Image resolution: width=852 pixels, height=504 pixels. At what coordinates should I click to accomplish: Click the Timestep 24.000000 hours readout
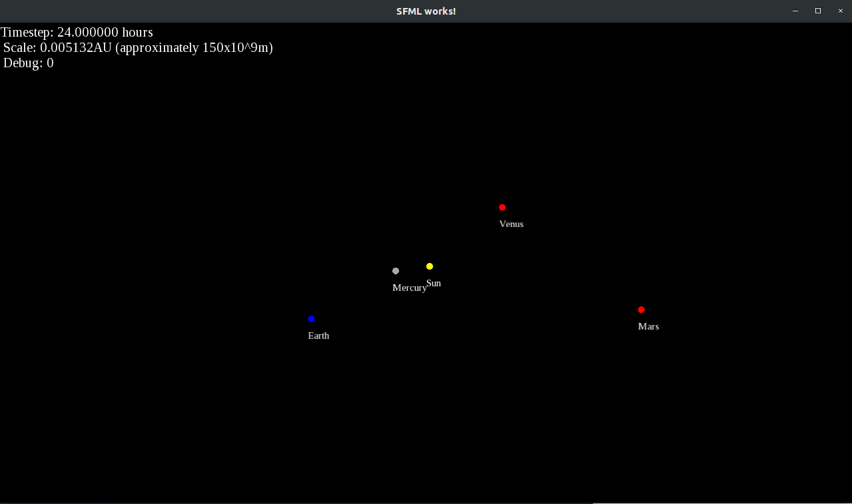(77, 32)
